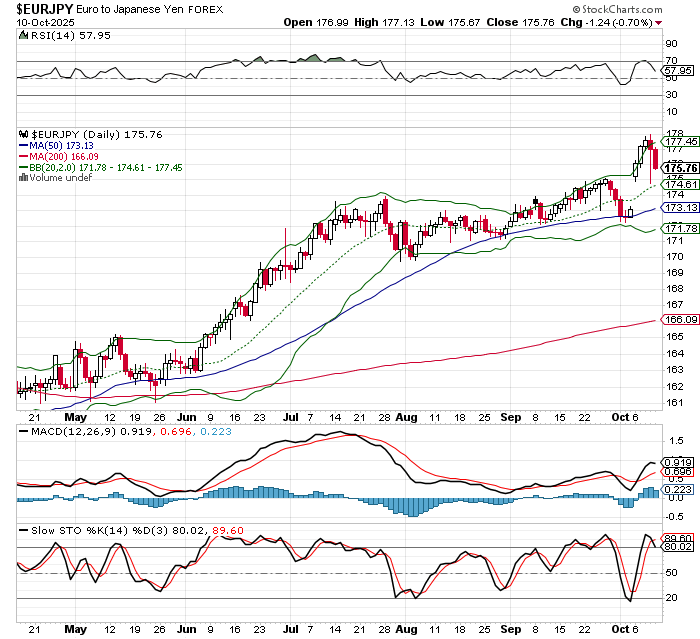Screen dimensions: 700x639
Task: Click the red MA(200) legend line
Action: [x=24, y=156]
